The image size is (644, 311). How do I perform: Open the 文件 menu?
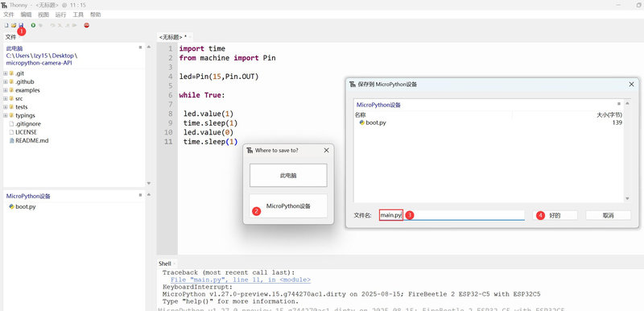pyautogui.click(x=9, y=15)
